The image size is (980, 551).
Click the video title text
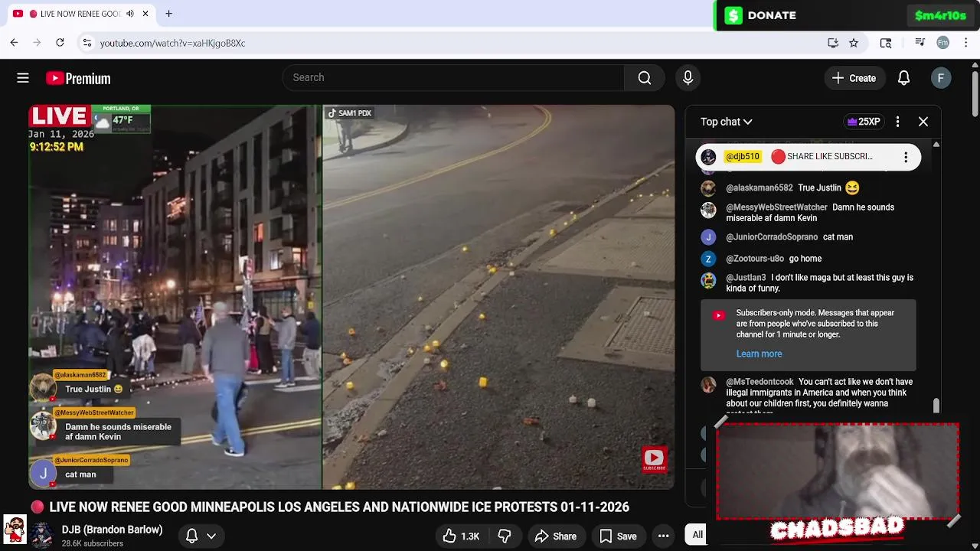[x=339, y=507]
